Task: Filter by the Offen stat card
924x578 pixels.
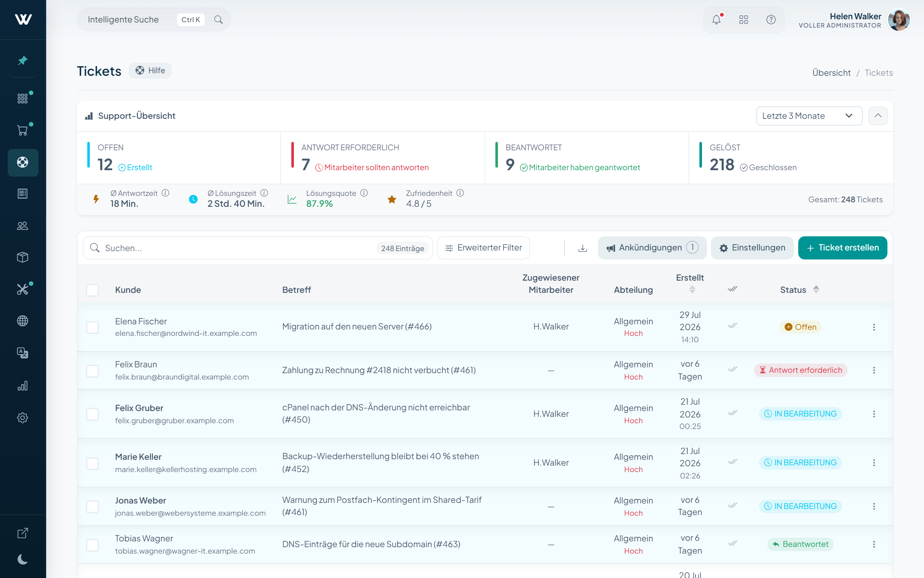Action: coord(179,158)
